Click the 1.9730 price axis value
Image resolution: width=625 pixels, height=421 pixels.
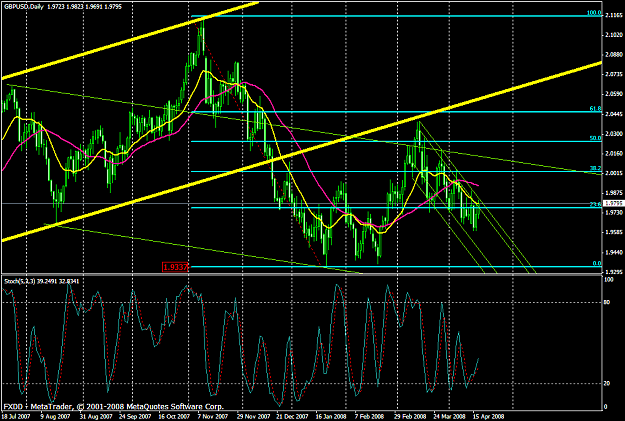click(613, 212)
